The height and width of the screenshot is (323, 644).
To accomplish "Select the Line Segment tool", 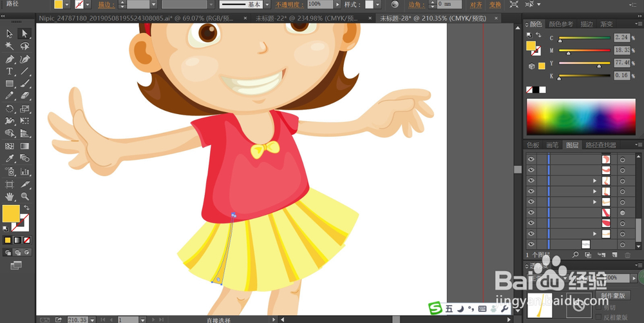I will (x=24, y=72).
